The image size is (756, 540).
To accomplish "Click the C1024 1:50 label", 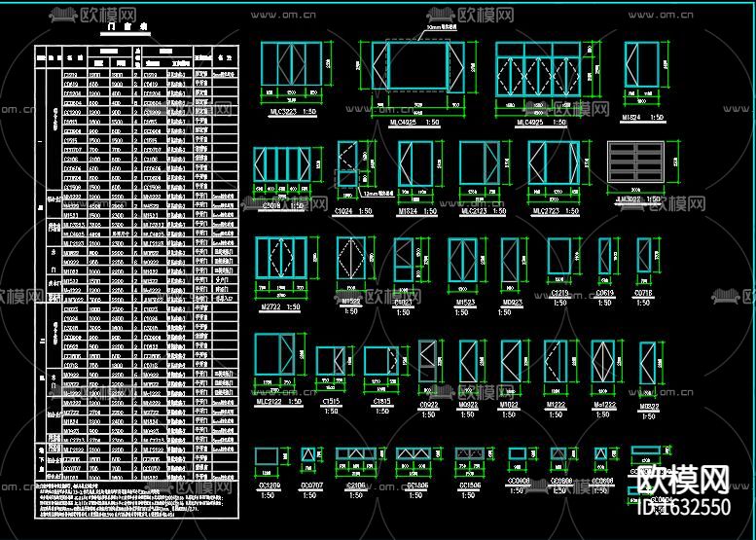I will (x=353, y=211).
